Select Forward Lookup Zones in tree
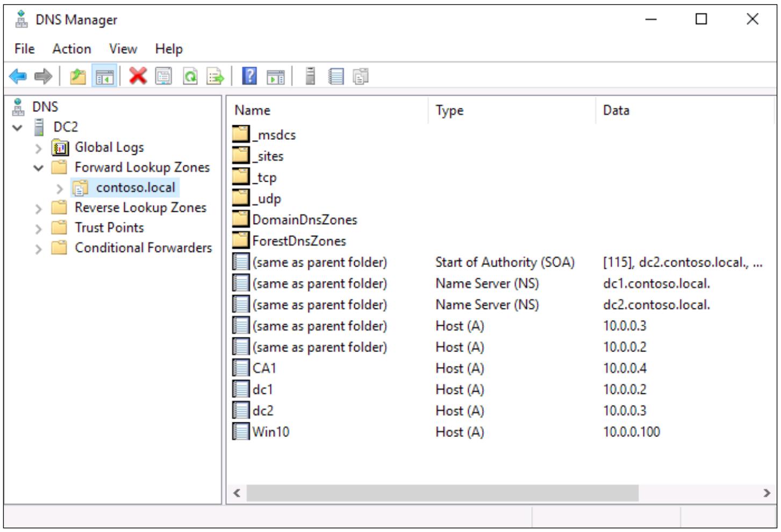Viewport: 781px width, 532px height. [142, 167]
